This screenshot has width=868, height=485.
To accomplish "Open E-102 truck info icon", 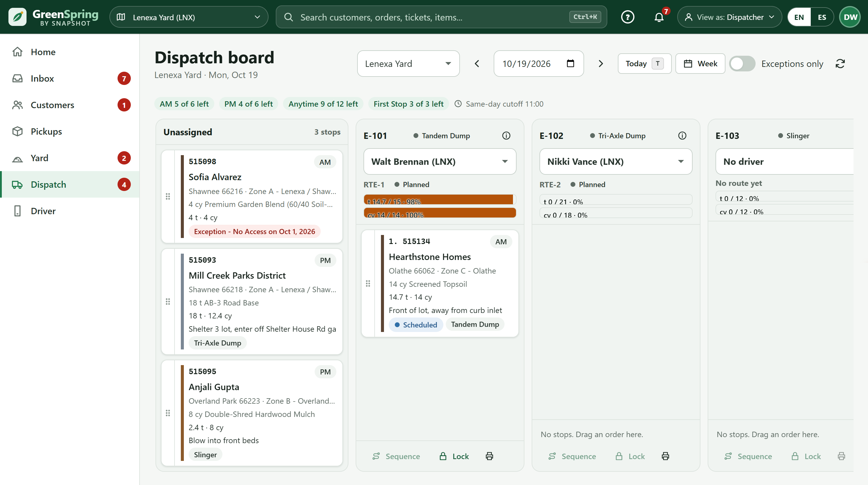I will (x=682, y=136).
